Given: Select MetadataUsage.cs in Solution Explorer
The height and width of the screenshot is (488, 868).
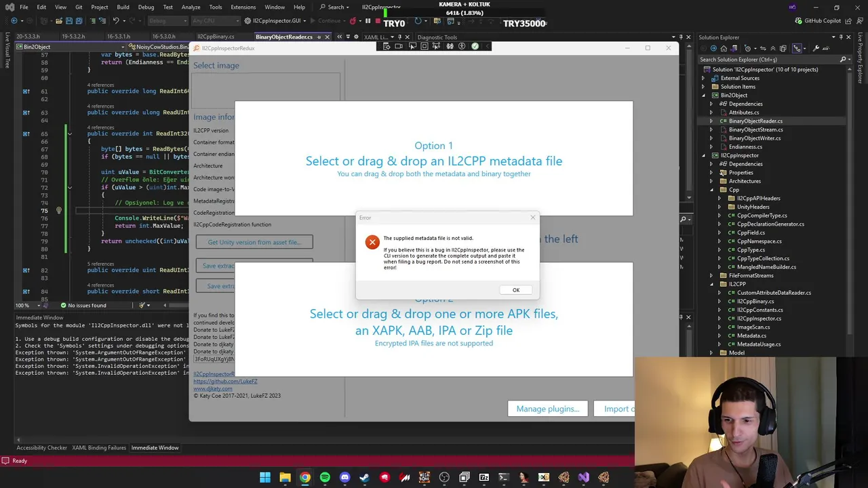Looking at the screenshot, I should [x=759, y=344].
